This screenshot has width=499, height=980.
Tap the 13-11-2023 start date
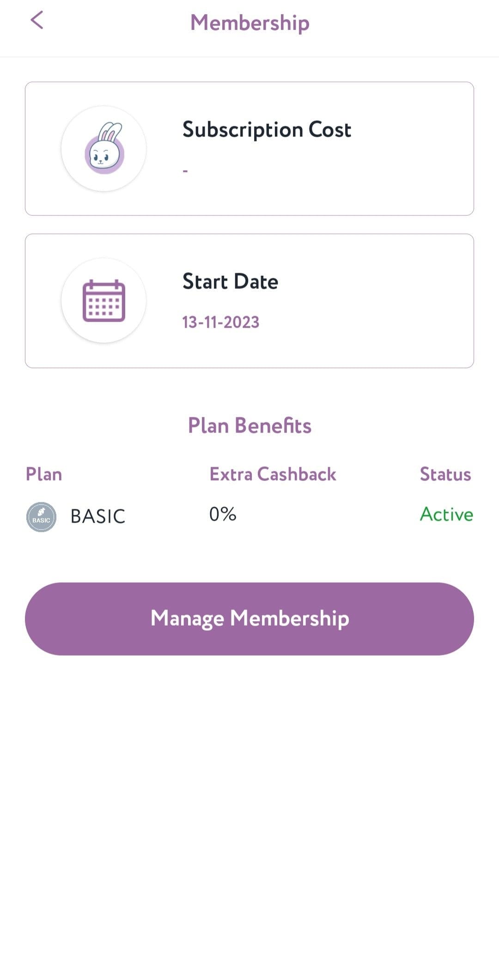pos(221,322)
